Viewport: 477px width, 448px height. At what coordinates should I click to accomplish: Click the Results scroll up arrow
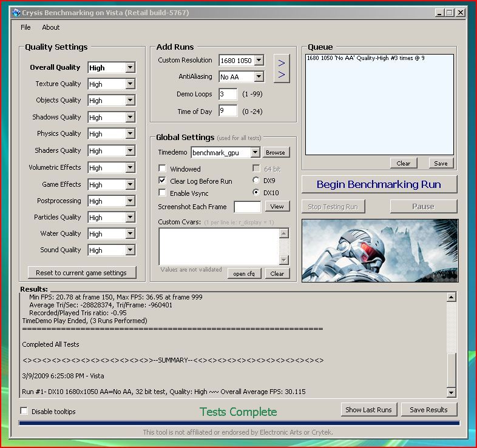click(x=451, y=297)
